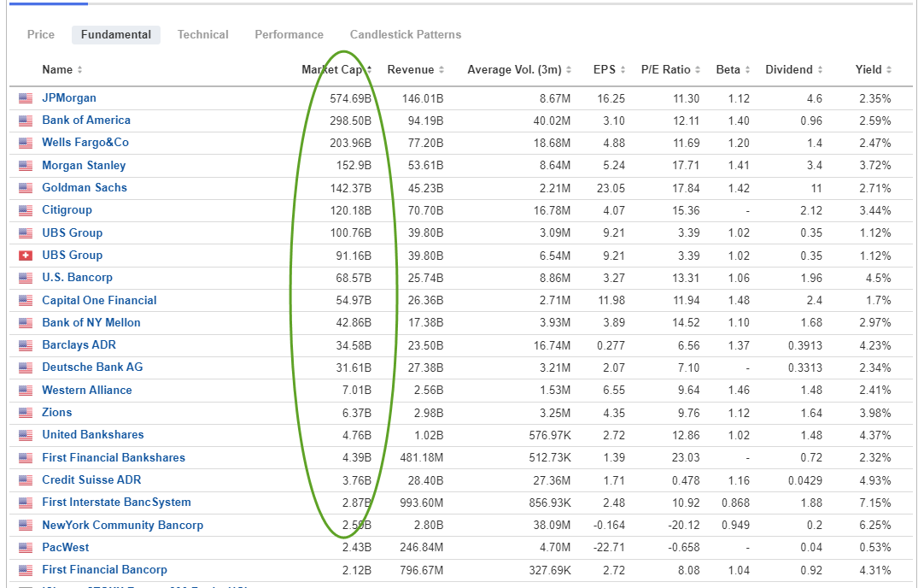Switch to the Price tab
Screen dimensions: 924x588
pyautogui.click(x=41, y=35)
